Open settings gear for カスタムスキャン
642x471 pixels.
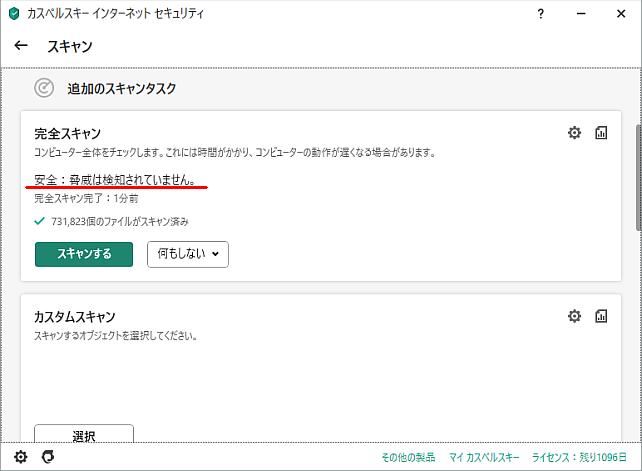574,316
